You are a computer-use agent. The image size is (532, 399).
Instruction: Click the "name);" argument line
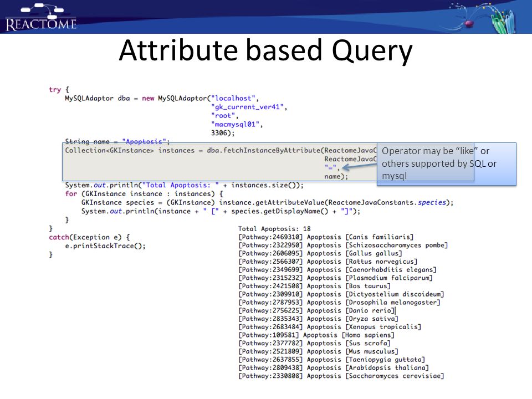coord(336,176)
